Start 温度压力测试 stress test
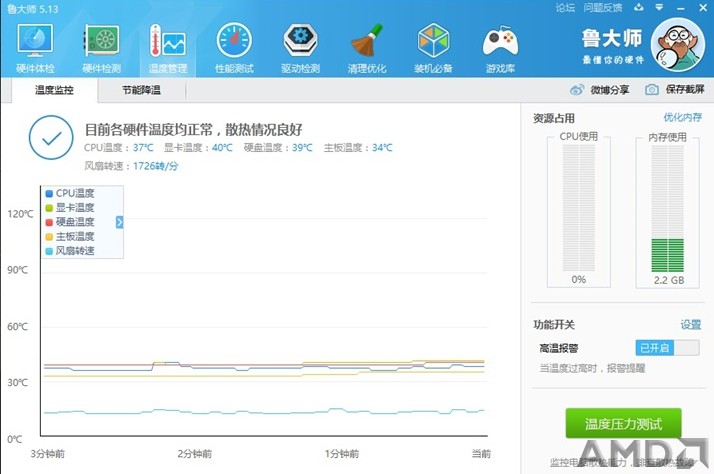 pyautogui.click(x=623, y=423)
